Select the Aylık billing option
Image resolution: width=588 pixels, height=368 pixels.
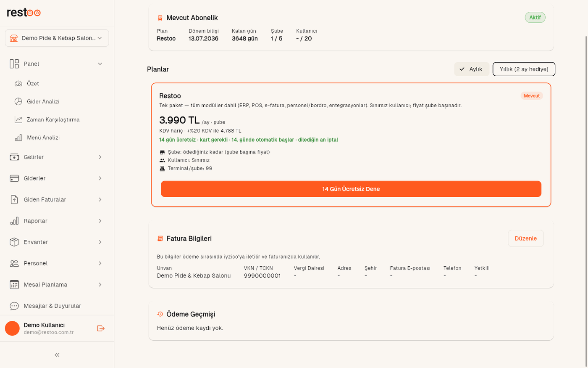(471, 69)
